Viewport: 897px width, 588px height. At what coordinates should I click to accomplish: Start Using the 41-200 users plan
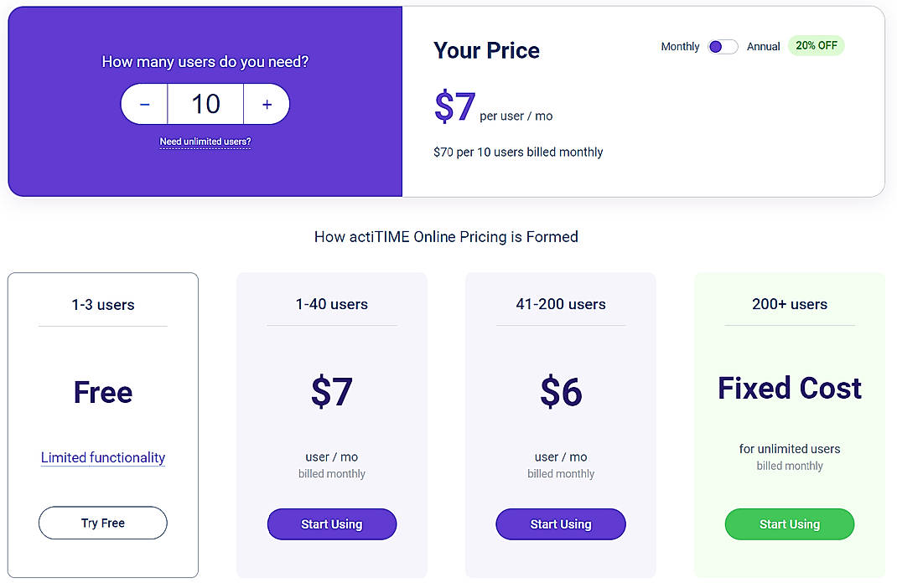pos(560,524)
